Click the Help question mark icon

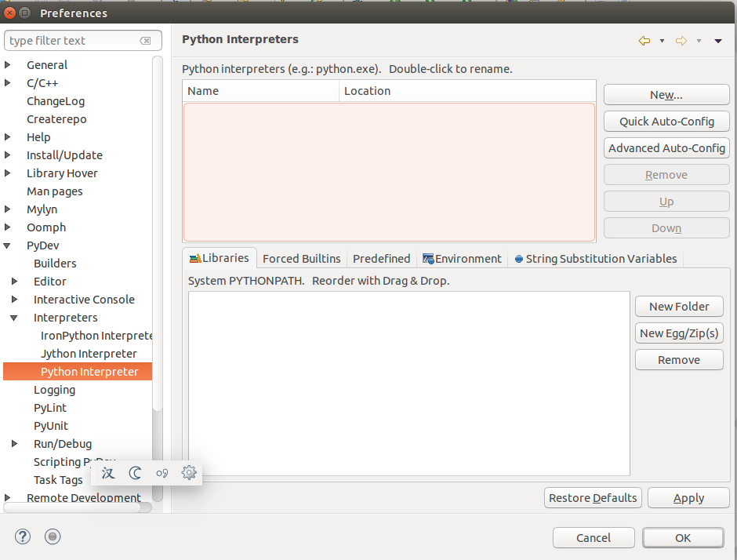[23, 536]
